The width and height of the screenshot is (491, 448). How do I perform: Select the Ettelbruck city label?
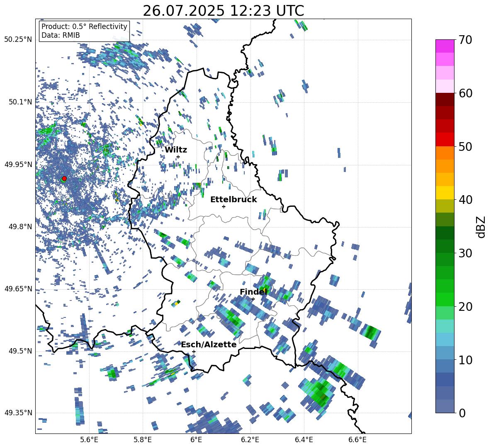tap(233, 200)
